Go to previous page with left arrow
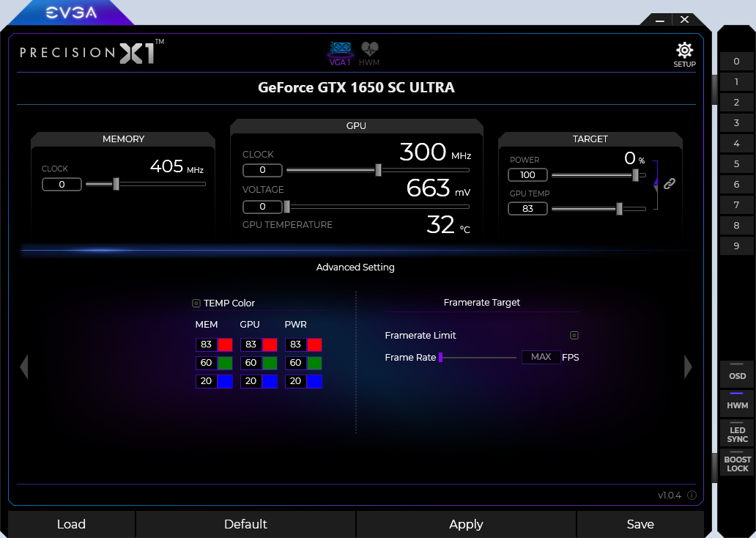This screenshot has width=756, height=538. pyautogui.click(x=24, y=367)
